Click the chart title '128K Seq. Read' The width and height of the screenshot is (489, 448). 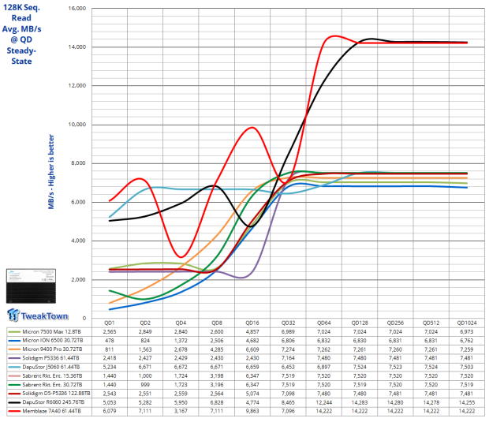[21, 13]
